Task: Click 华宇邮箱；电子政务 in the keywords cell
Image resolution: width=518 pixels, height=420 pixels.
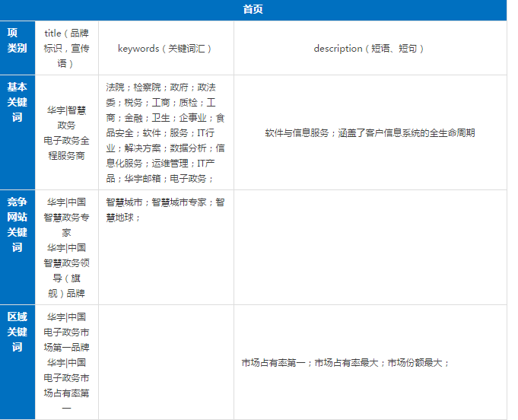Action: (158, 178)
